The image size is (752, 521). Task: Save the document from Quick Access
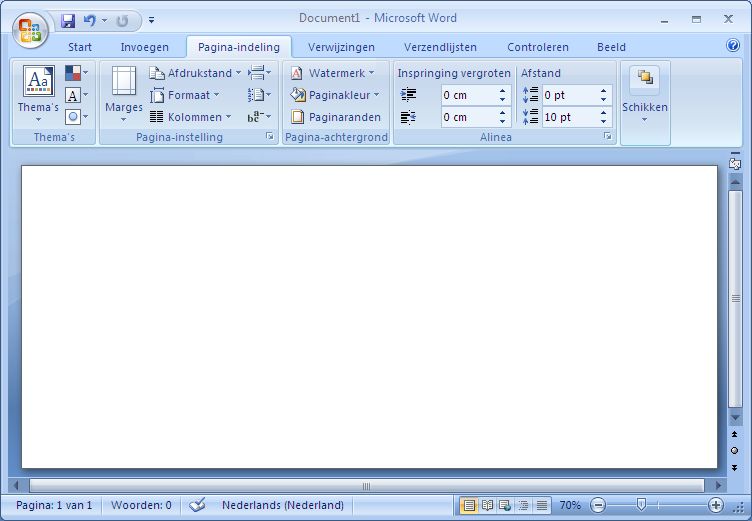click(68, 20)
